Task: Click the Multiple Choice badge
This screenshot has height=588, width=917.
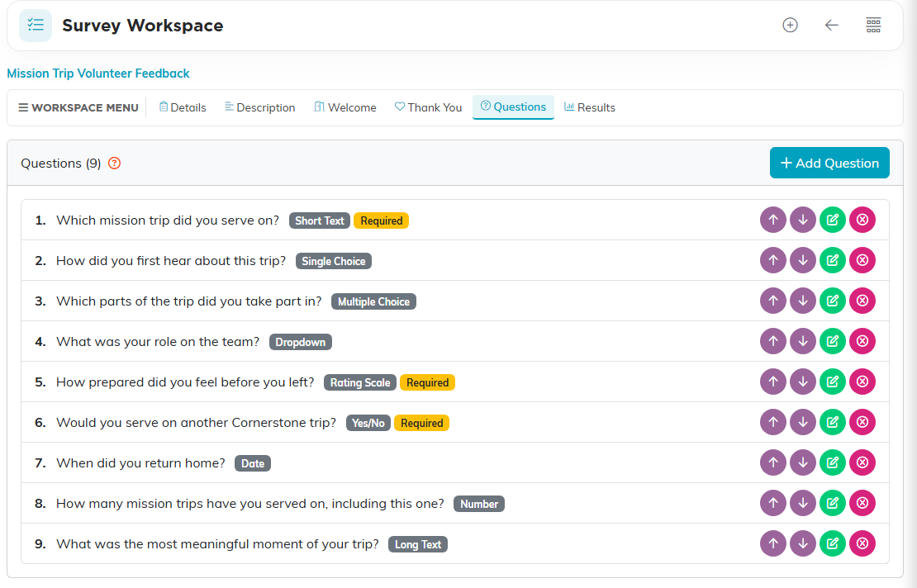Action: [373, 301]
